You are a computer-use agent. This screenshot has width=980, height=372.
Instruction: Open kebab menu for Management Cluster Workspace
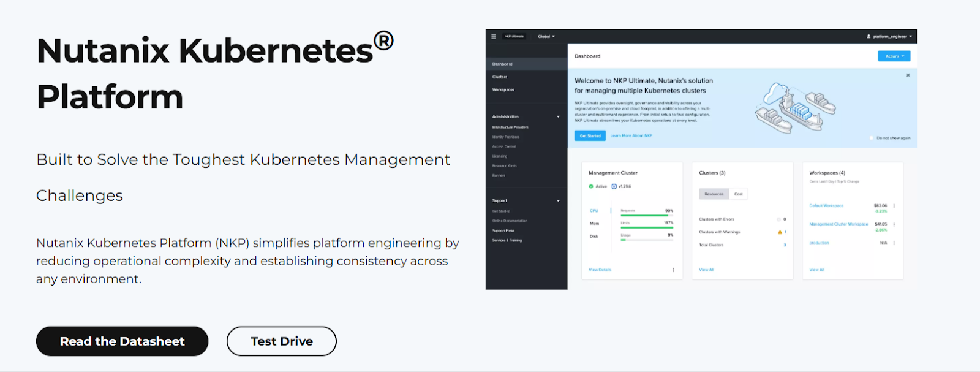(894, 224)
